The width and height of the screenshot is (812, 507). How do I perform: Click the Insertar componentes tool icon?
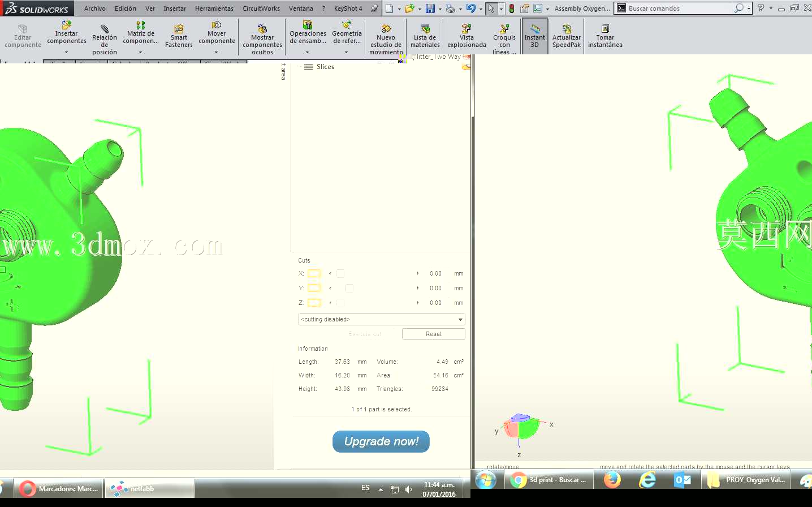pos(67,25)
